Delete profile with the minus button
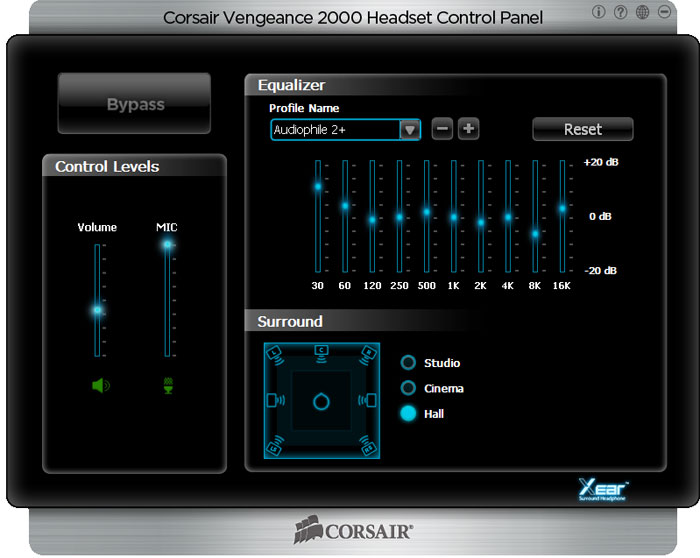 point(442,129)
